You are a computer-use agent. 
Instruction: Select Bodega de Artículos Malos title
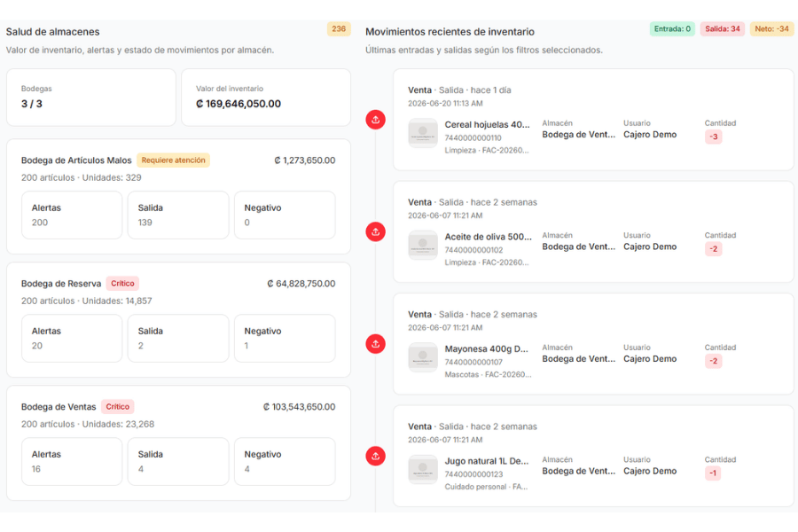[x=76, y=160]
